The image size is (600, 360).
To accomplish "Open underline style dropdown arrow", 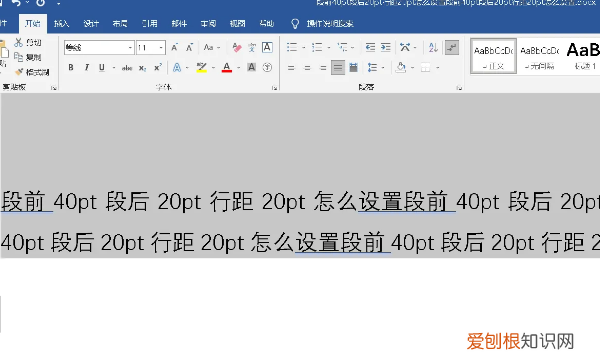I will tap(114, 68).
